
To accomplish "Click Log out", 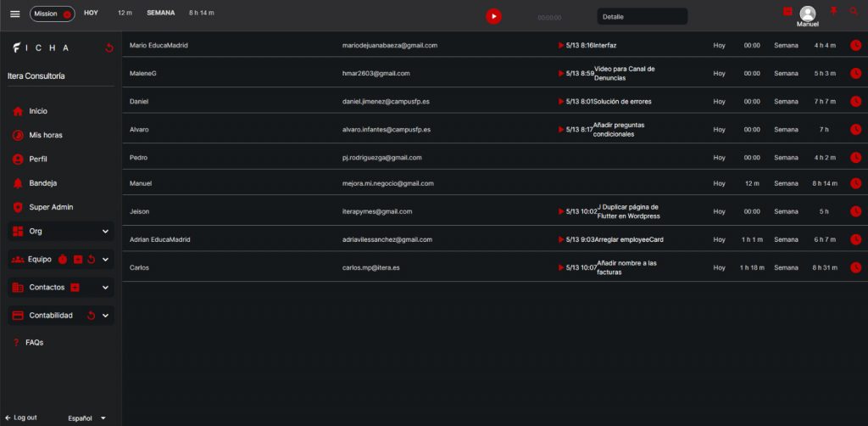I will click(21, 418).
